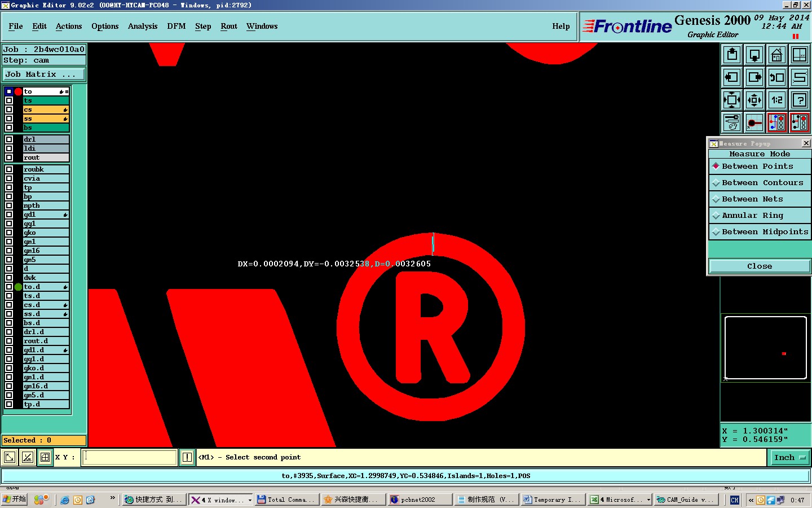This screenshot has height=508, width=812.
Task: Click the red pause indicator under clock
Action: (796, 36)
